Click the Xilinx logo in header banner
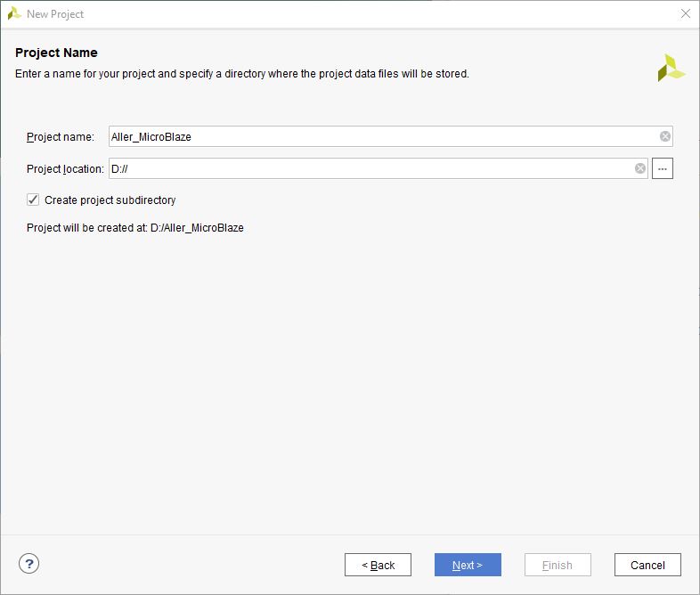Viewport: 700px width, 595px height. click(671, 68)
